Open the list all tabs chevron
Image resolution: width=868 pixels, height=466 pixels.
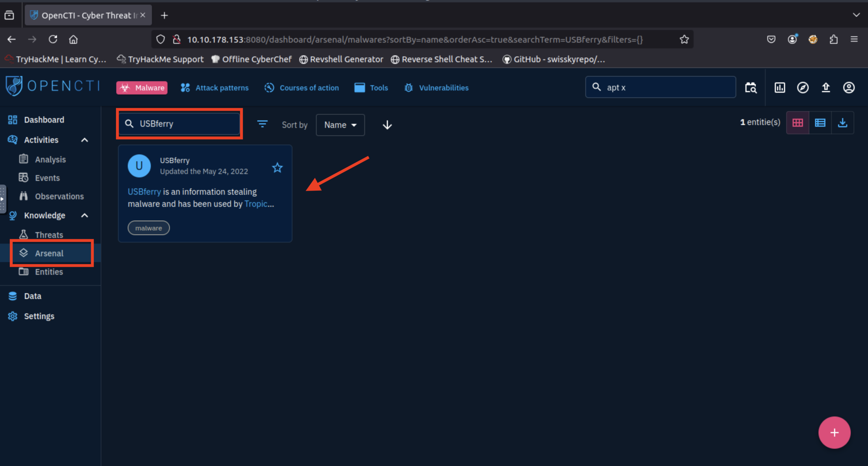tap(856, 15)
